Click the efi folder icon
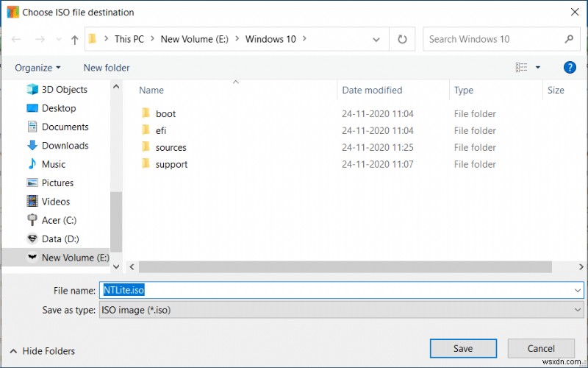The width and height of the screenshot is (588, 368). coord(146,130)
